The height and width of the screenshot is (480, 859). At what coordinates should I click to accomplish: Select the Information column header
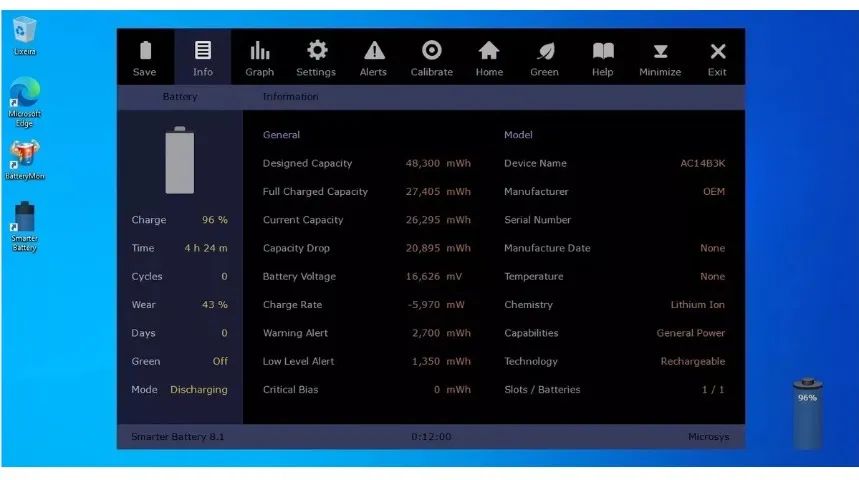[x=290, y=97]
